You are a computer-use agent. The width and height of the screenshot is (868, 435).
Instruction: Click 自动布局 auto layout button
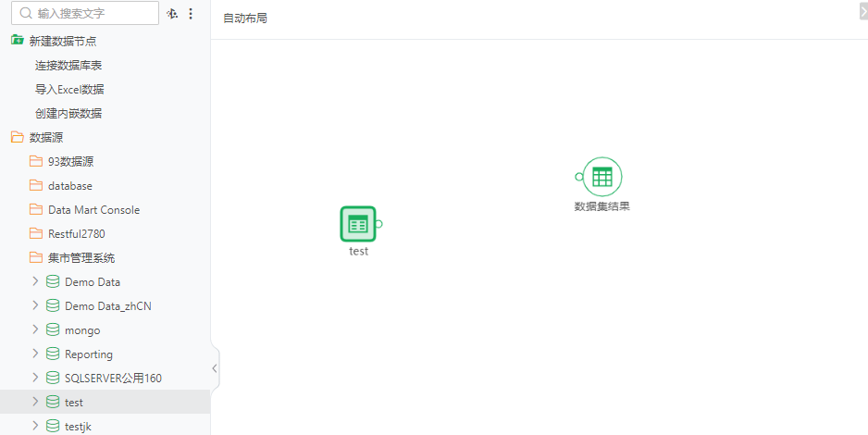[245, 19]
